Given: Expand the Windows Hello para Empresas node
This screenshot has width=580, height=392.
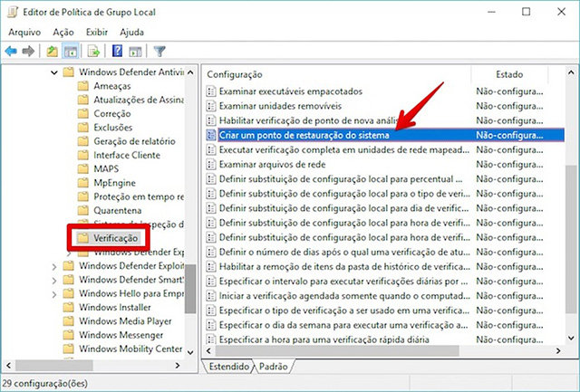Looking at the screenshot, I should tap(54, 294).
